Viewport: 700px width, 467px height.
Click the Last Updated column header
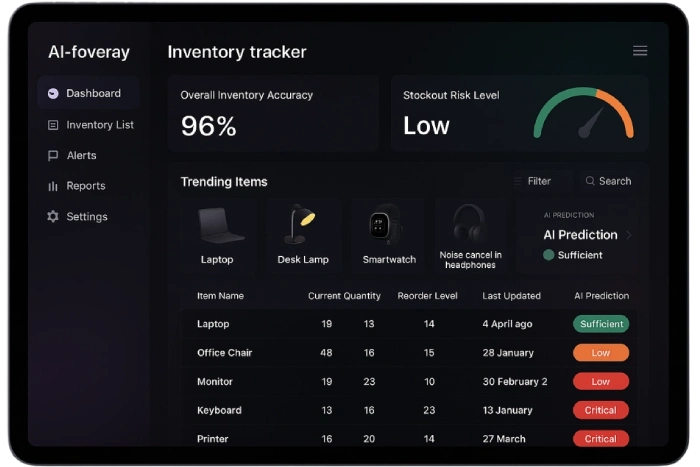511,296
